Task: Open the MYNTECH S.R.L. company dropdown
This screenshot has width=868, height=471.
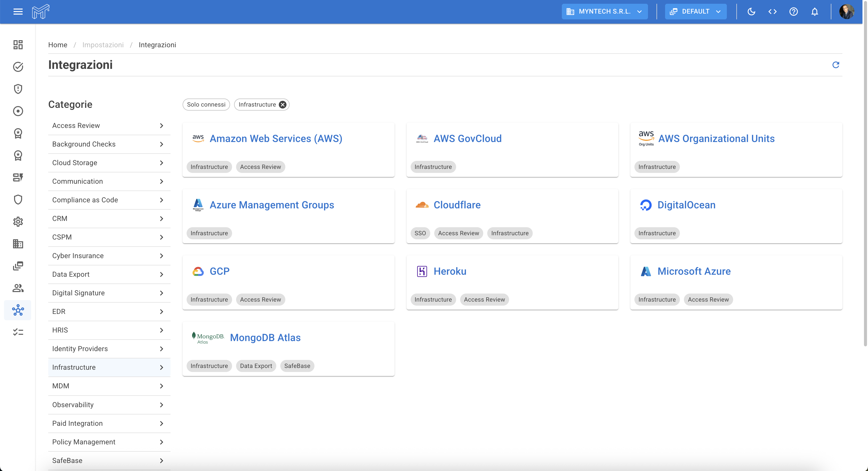Action: click(605, 12)
